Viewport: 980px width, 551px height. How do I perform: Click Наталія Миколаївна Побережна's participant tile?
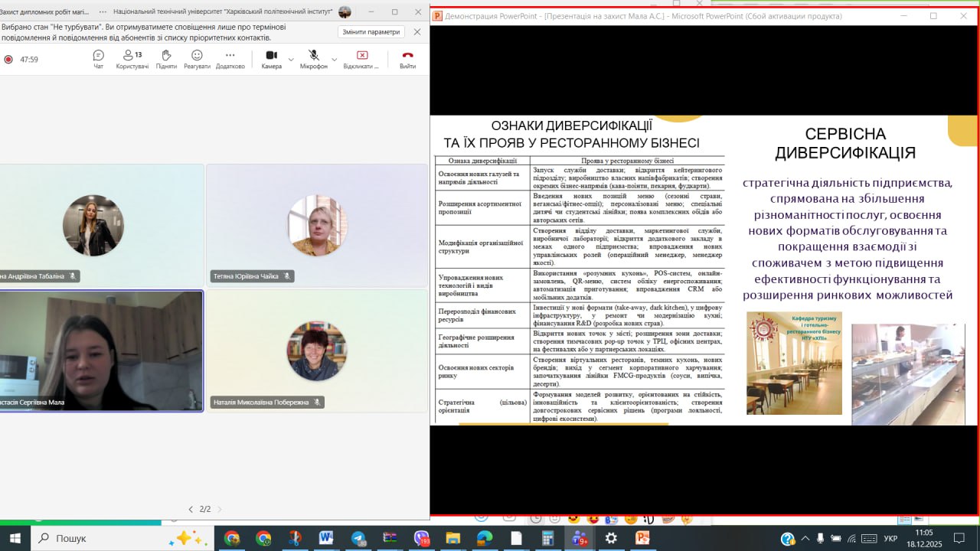tap(317, 350)
